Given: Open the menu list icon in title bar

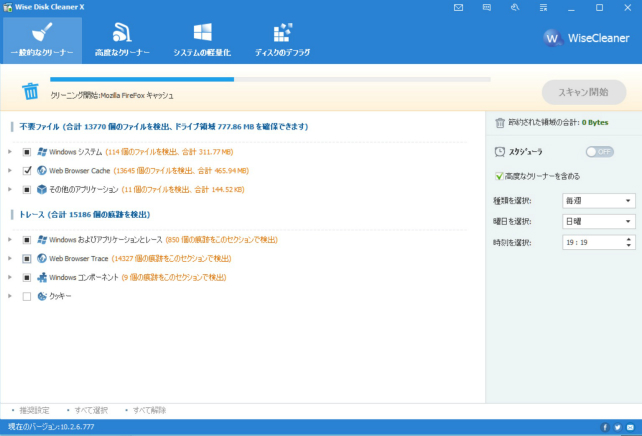Looking at the screenshot, I should [543, 8].
